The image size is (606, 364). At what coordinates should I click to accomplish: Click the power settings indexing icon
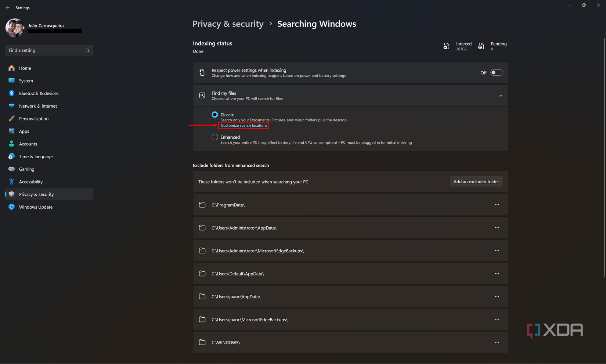tap(202, 73)
